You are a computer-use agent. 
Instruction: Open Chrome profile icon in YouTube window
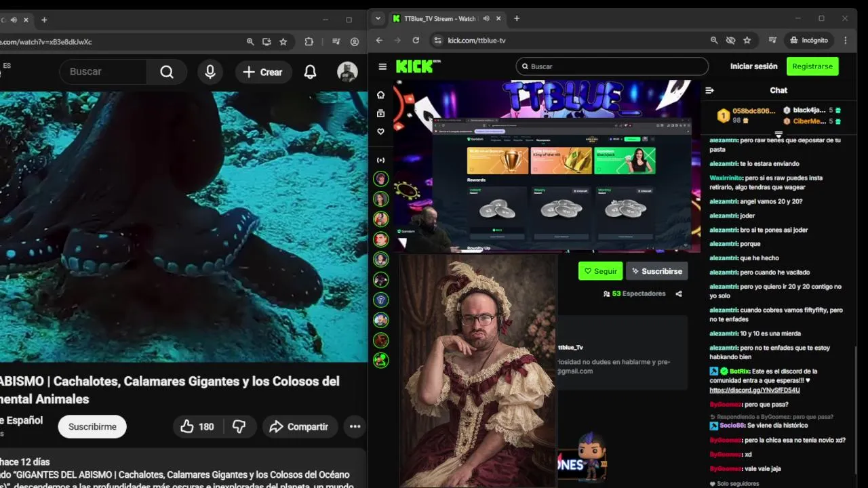[x=355, y=41]
